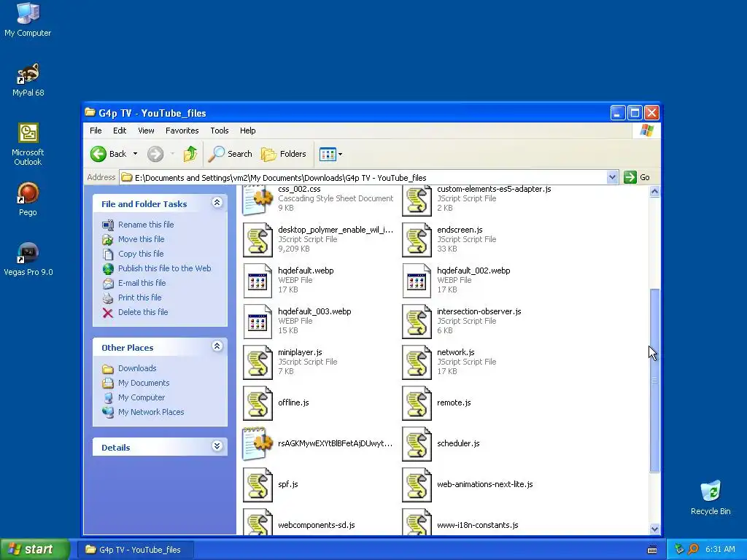
Task: Click Print this file
Action: tap(139, 297)
